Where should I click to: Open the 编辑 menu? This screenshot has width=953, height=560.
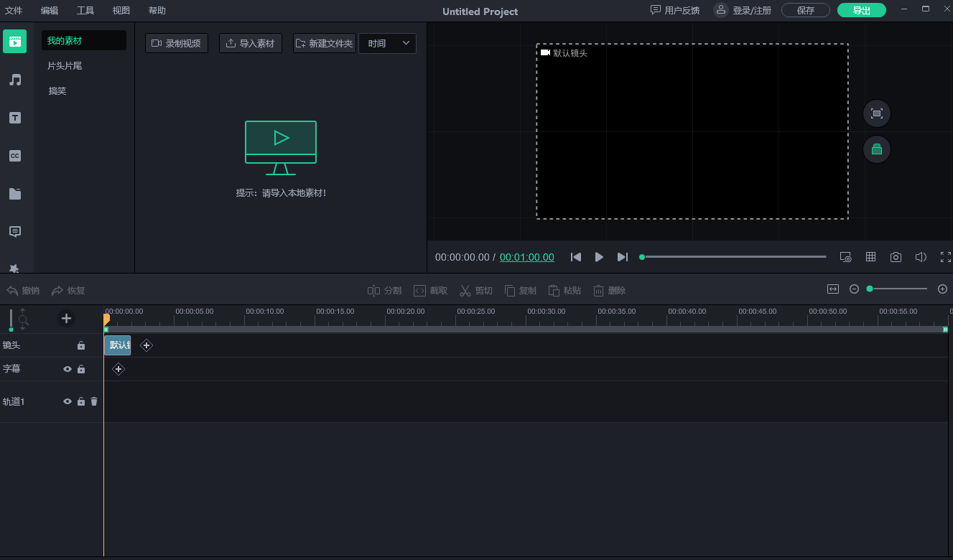click(x=50, y=11)
